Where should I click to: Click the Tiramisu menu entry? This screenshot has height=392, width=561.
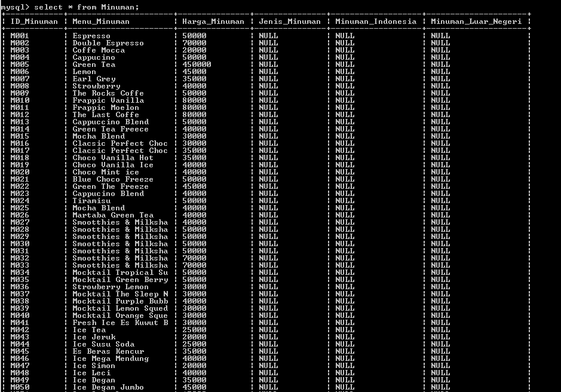click(91, 200)
